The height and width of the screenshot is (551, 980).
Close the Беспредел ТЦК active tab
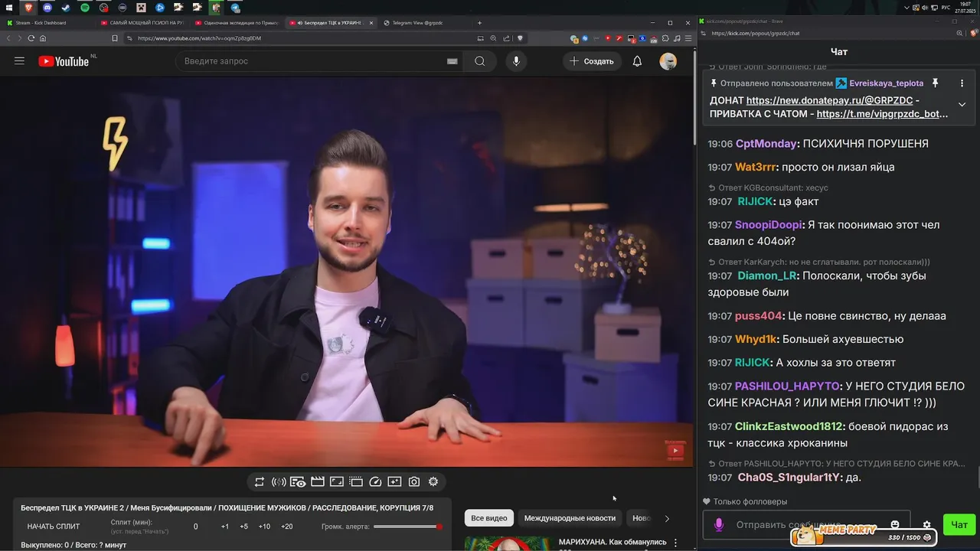click(371, 23)
